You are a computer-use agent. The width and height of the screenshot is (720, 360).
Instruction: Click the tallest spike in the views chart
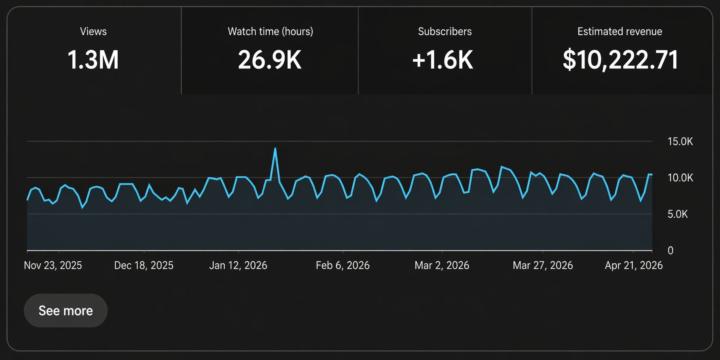point(275,149)
